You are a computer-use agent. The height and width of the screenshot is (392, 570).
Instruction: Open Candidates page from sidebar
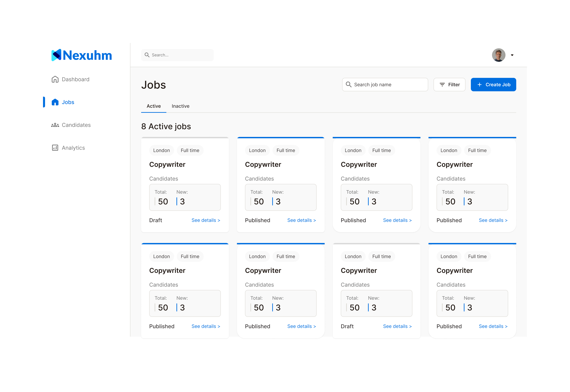[x=76, y=125]
